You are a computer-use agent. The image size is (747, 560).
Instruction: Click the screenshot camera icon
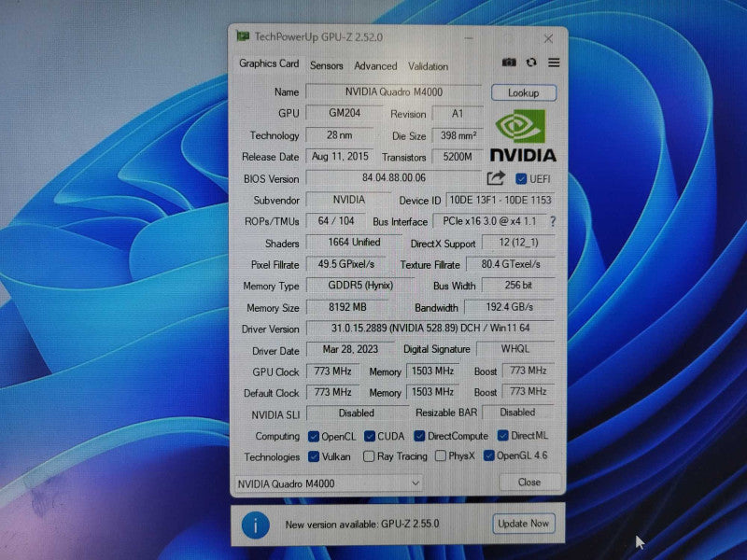[x=509, y=63]
